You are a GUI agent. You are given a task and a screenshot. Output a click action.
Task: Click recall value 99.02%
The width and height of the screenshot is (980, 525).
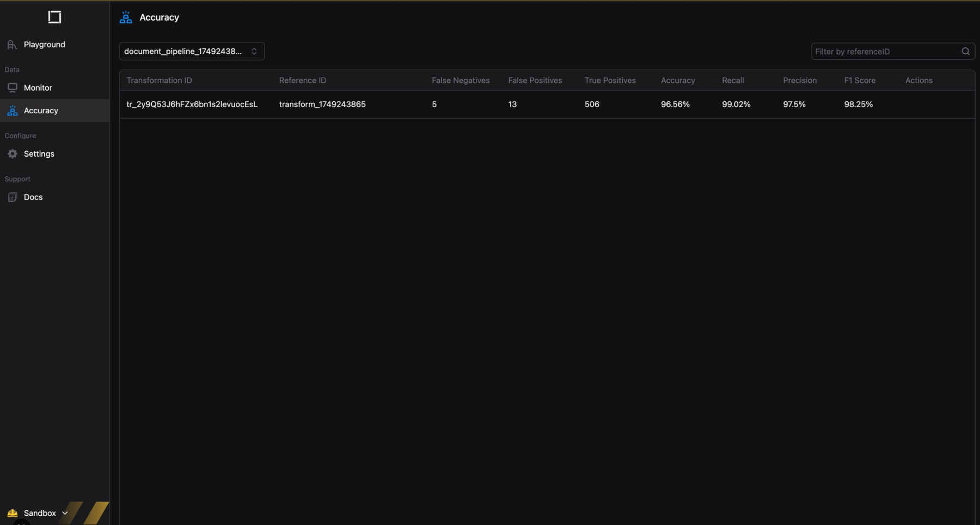pyautogui.click(x=736, y=104)
